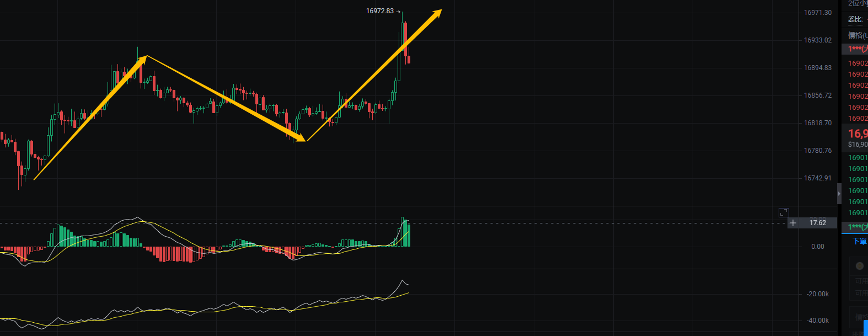The height and width of the screenshot is (336, 868).
Task: Select the grey circular option under 下單
Action: coord(859,266)
